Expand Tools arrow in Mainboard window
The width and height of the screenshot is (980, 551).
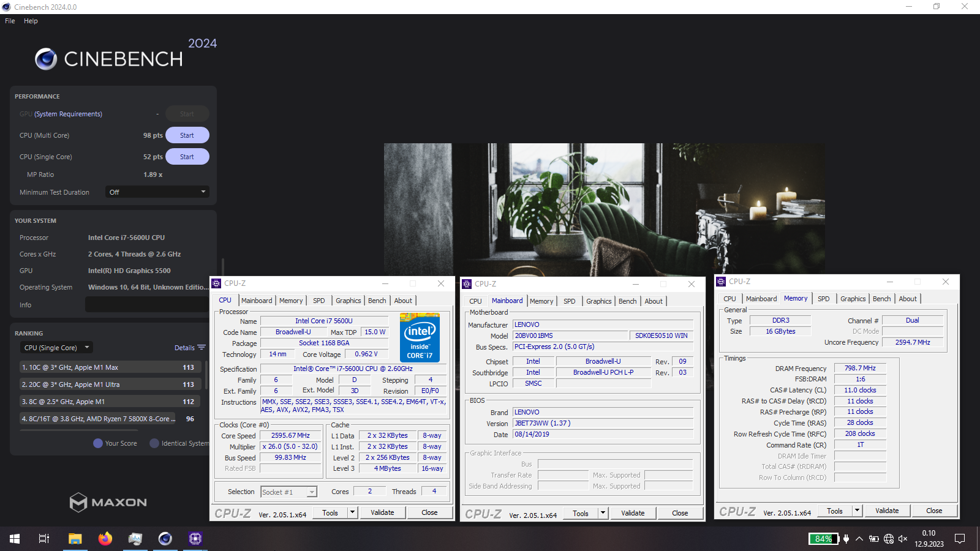603,513
